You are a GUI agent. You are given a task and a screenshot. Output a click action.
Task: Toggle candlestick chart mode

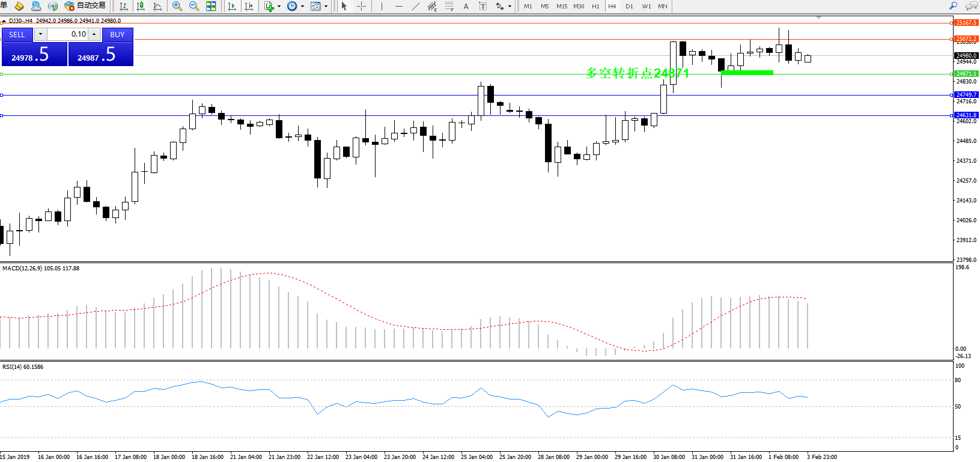[141, 6]
